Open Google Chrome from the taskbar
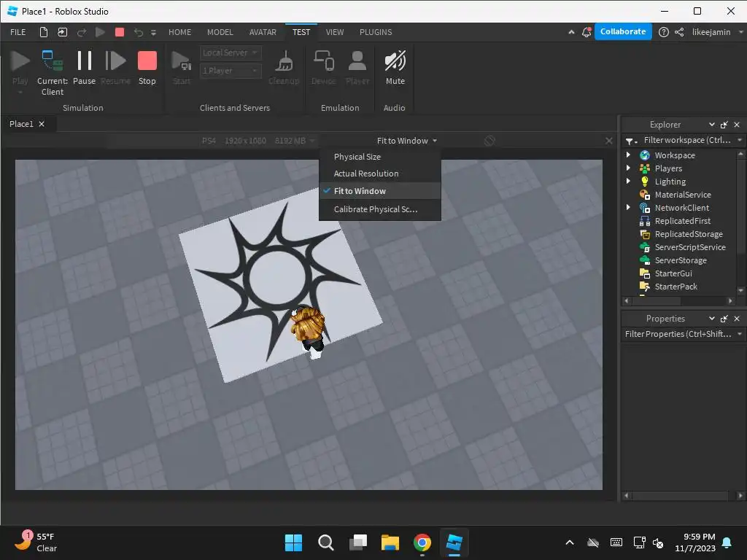Image resolution: width=747 pixels, height=560 pixels. click(422, 542)
